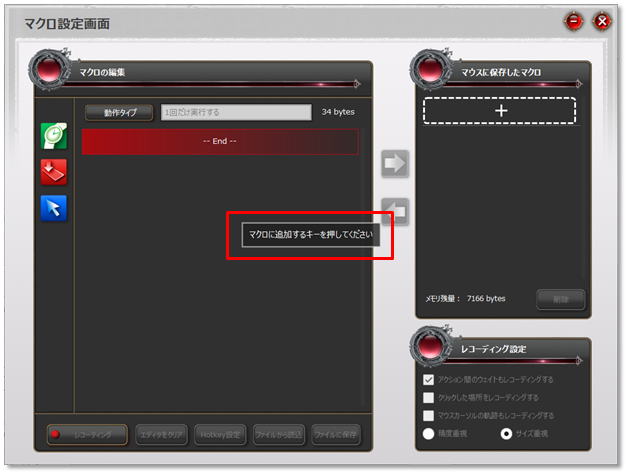Click the right arrow to save macro to mouse
This screenshot has width=628, height=475.
395,165
